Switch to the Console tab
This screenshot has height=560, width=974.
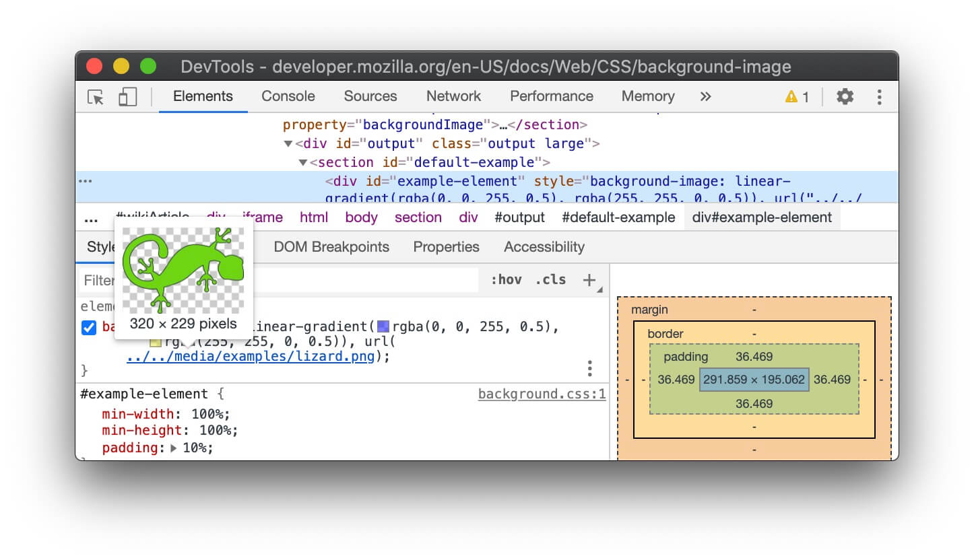click(288, 96)
